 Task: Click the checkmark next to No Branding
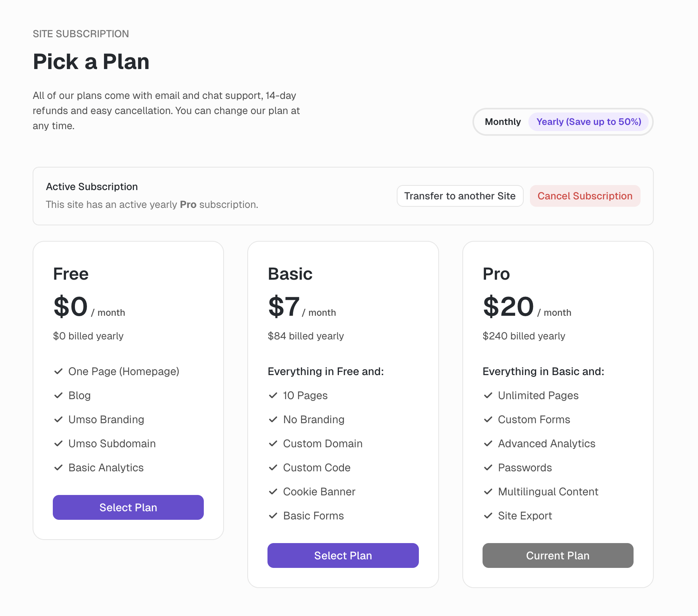(273, 419)
